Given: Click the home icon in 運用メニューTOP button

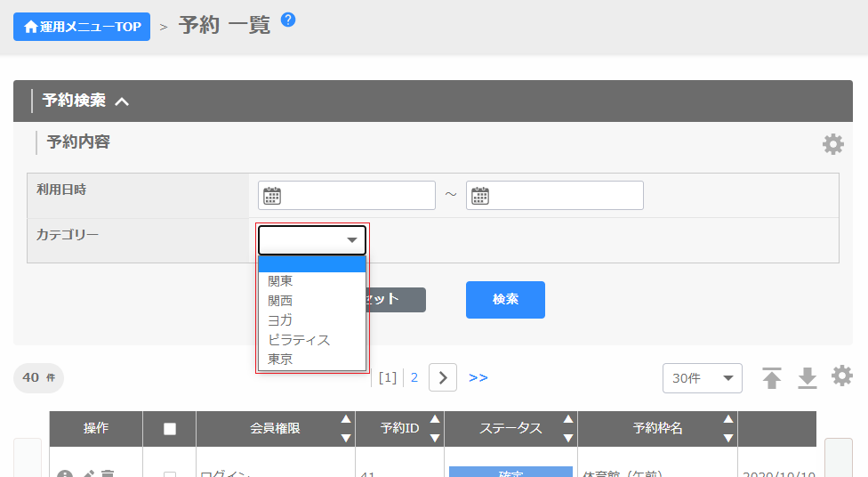Looking at the screenshot, I should pos(30,27).
